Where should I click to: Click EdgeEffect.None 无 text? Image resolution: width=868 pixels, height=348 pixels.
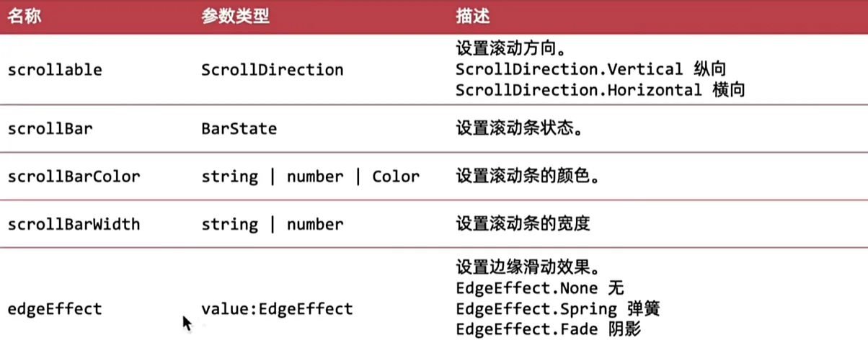point(539,289)
